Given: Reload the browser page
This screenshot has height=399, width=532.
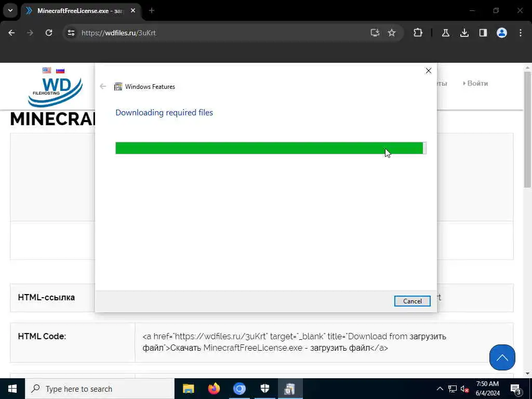Looking at the screenshot, I should coord(49,33).
